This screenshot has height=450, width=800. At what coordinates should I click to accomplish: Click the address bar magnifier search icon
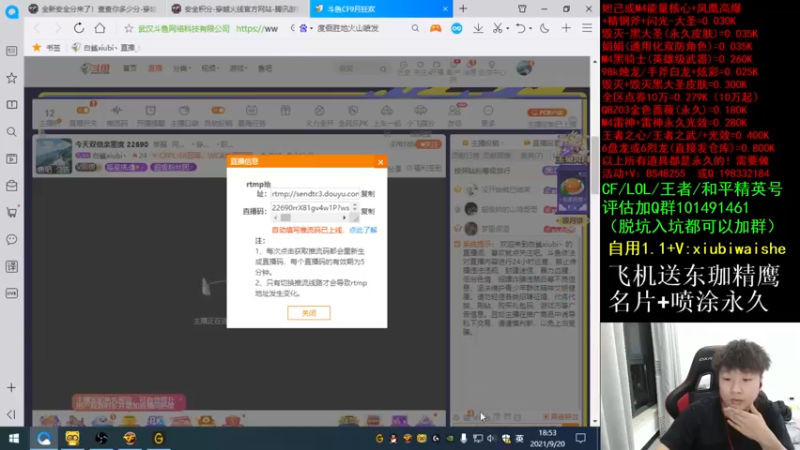click(x=415, y=29)
